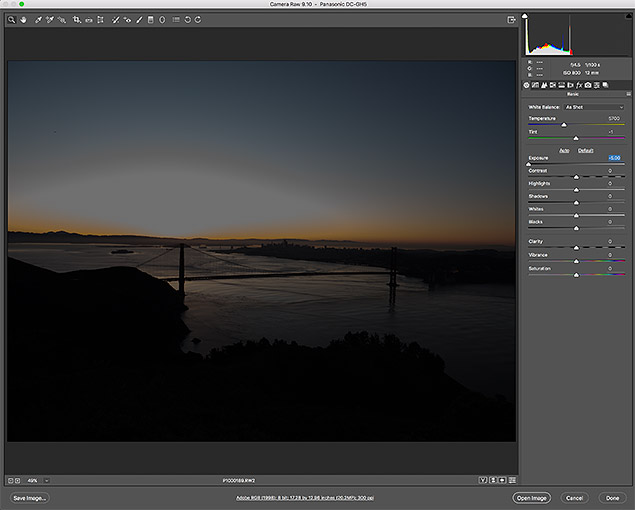The width and height of the screenshot is (635, 510).
Task: Switch to the Tone Curve tab
Action: point(536,85)
